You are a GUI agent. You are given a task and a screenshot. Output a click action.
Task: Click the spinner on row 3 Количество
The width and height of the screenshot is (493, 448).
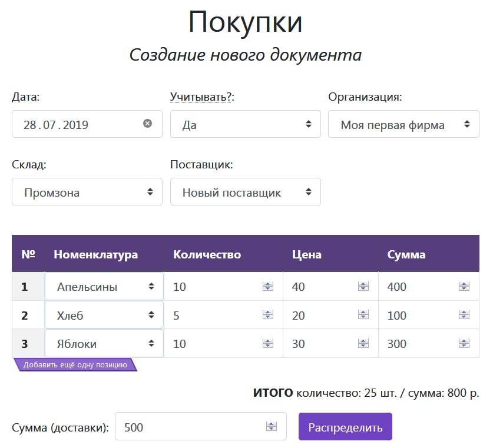[268, 344]
